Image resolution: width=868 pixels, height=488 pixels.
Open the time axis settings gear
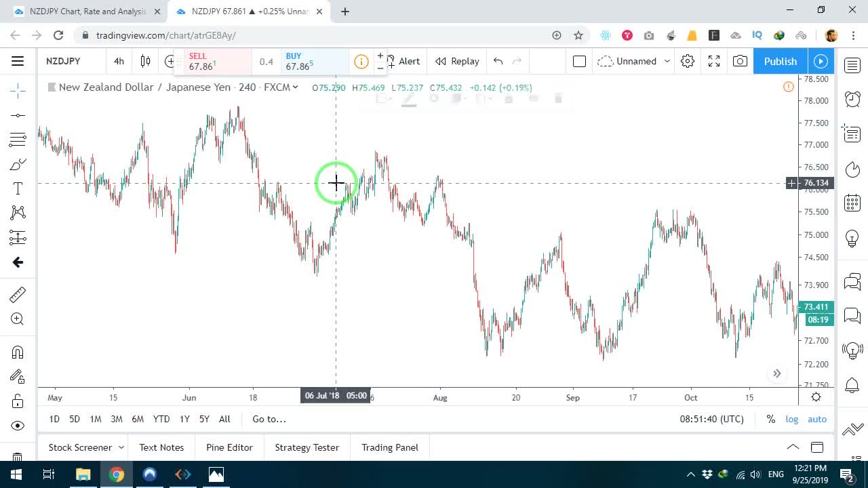(x=816, y=397)
